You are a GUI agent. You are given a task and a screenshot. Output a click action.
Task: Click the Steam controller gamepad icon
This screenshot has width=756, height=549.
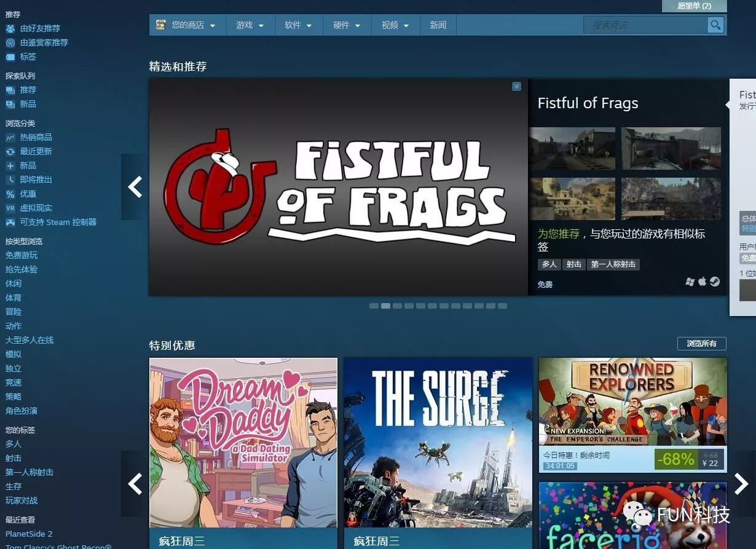[x=10, y=222]
